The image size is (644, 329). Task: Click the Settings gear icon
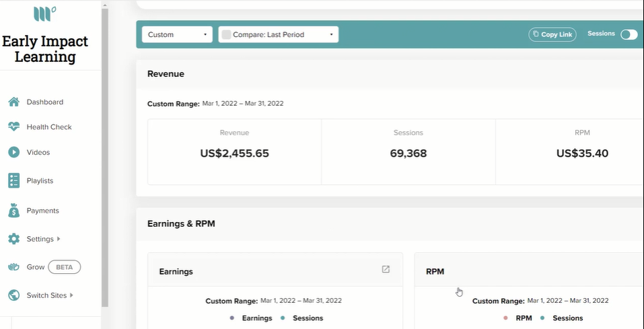(14, 239)
